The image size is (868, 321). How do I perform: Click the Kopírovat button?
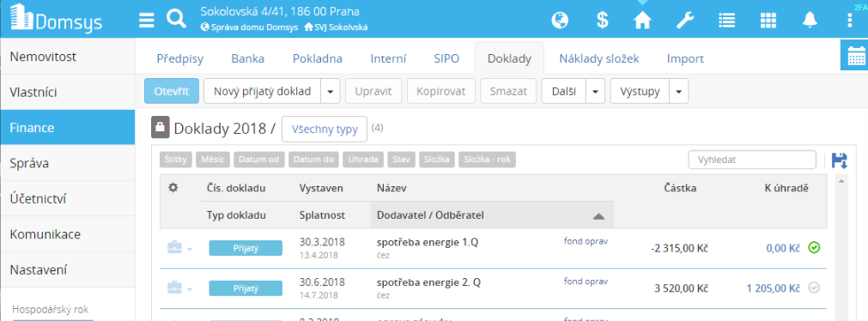[441, 91]
